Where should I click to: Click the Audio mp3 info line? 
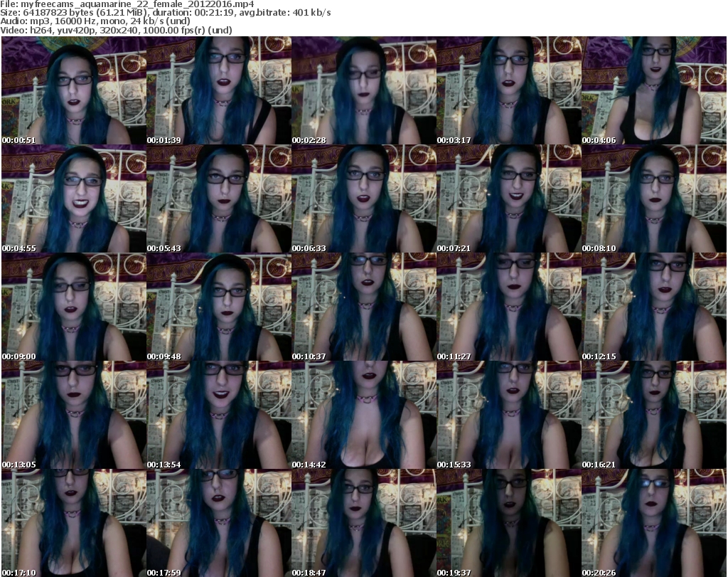pyautogui.click(x=95, y=21)
